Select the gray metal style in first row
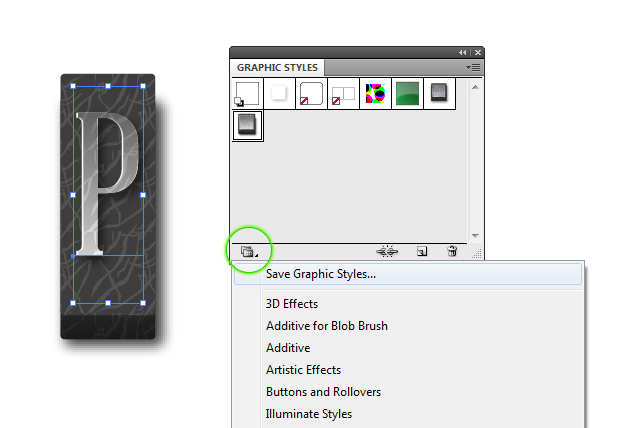The height and width of the screenshot is (428, 630). [x=439, y=94]
